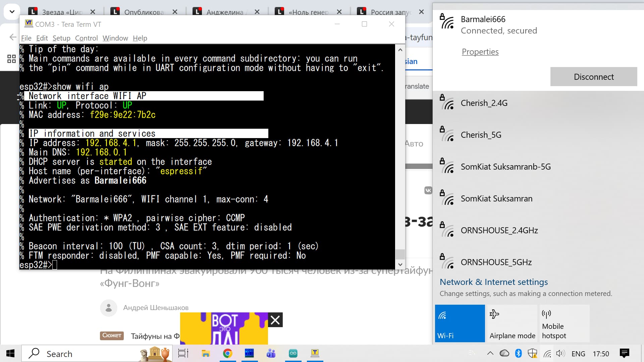Open File Explorer from the taskbar
The width and height of the screenshot is (644, 362).
(206, 353)
